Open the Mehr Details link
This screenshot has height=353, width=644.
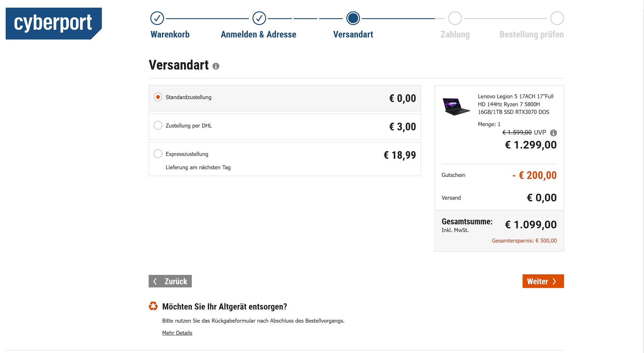point(177,333)
